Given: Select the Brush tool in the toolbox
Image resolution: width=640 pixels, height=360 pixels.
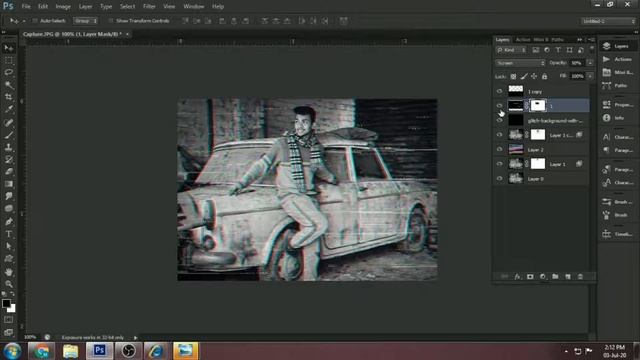Looking at the screenshot, I should click(9, 135).
